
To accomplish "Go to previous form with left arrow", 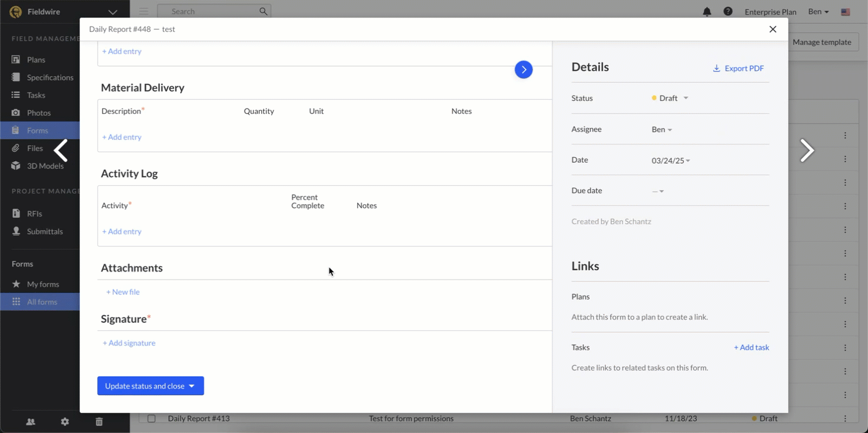I will [61, 151].
